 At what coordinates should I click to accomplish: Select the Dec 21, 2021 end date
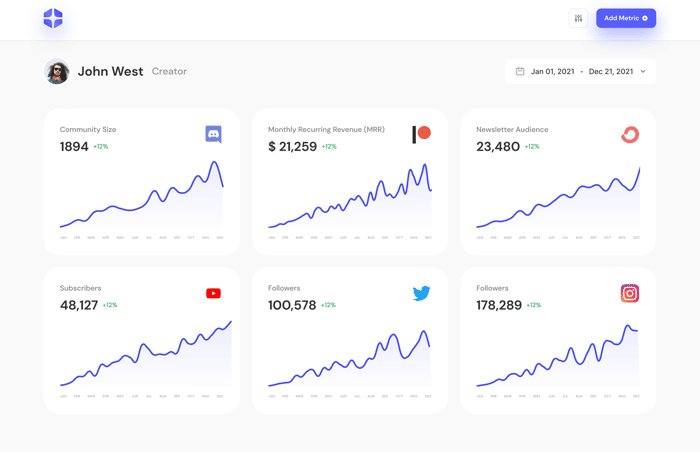(611, 71)
